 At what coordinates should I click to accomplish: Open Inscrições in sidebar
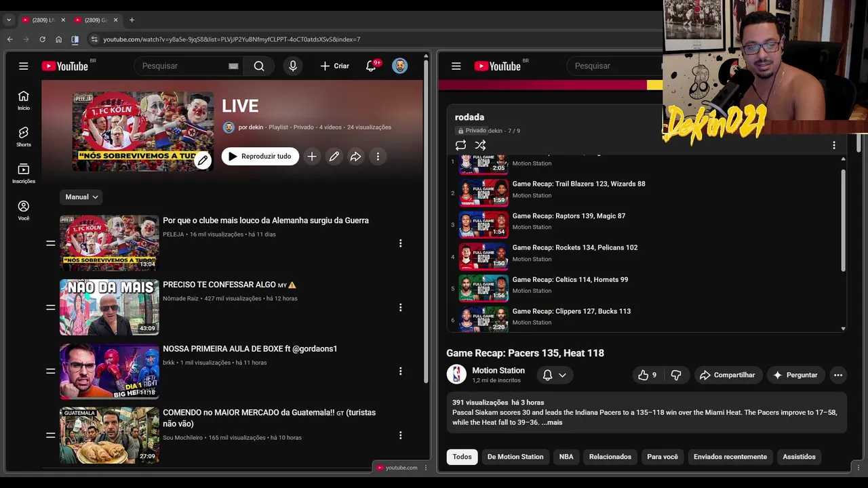[x=24, y=174]
